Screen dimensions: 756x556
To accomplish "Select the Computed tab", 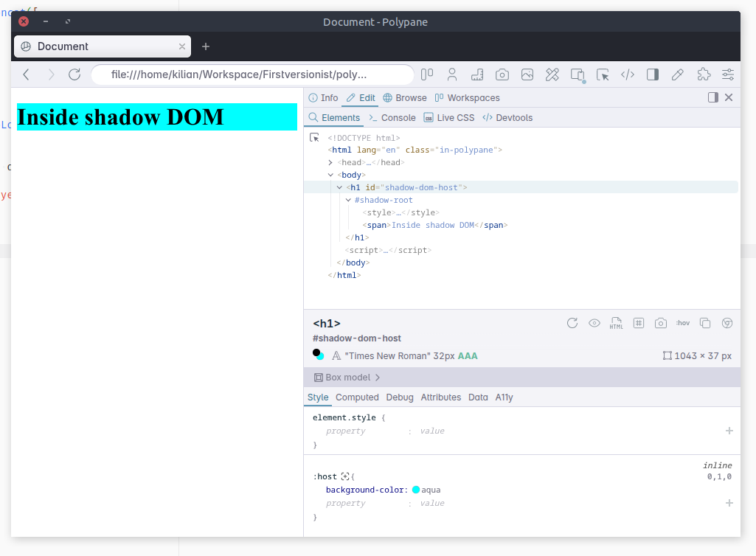I will pos(357,397).
